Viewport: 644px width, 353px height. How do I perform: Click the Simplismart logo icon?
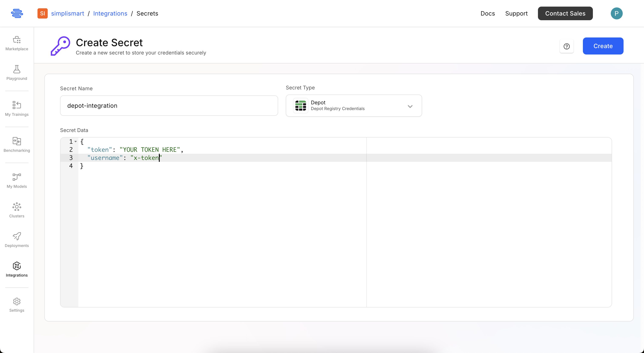17,13
